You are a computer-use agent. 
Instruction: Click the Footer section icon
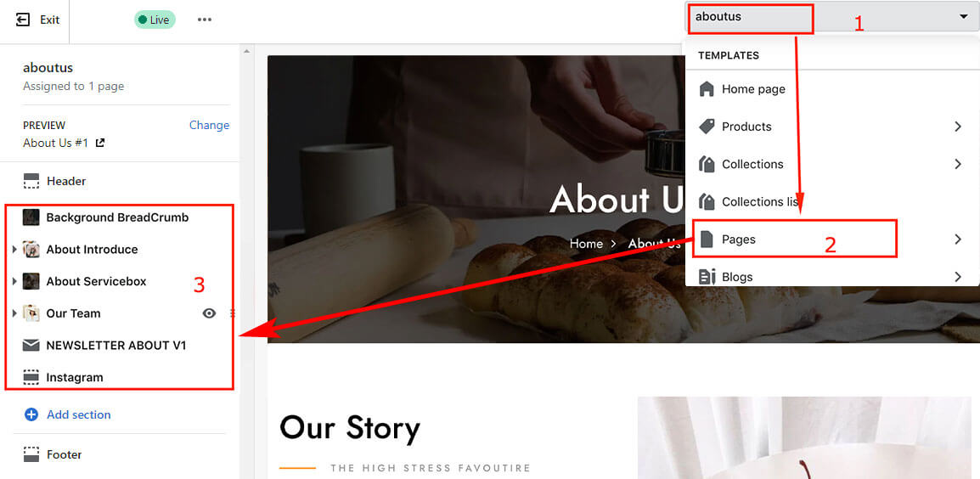point(31,454)
